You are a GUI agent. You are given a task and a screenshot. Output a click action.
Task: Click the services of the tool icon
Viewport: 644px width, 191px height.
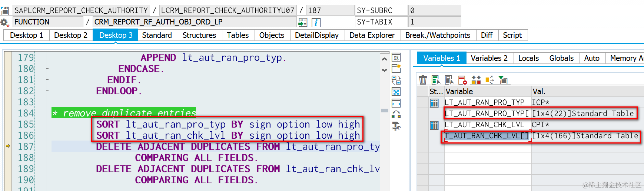coord(396,114)
